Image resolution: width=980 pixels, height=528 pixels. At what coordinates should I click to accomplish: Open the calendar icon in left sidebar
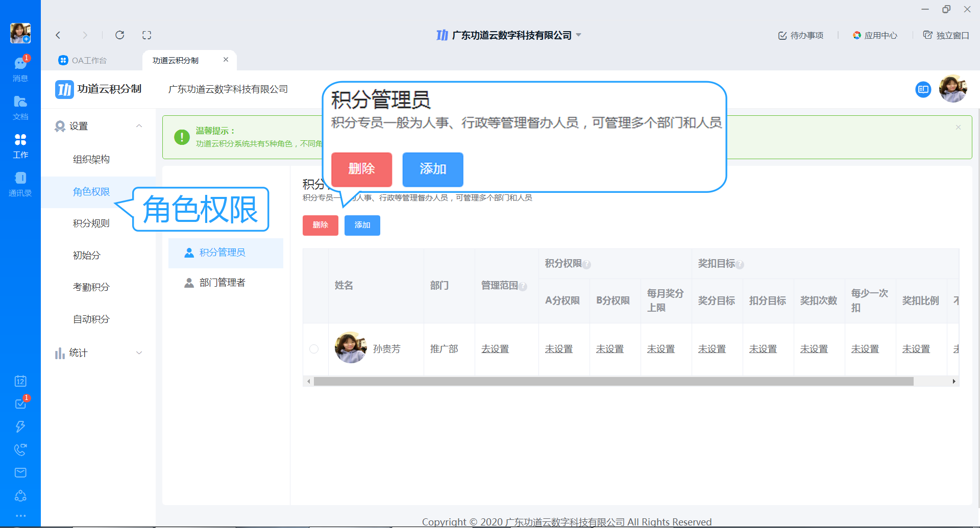[x=20, y=381]
